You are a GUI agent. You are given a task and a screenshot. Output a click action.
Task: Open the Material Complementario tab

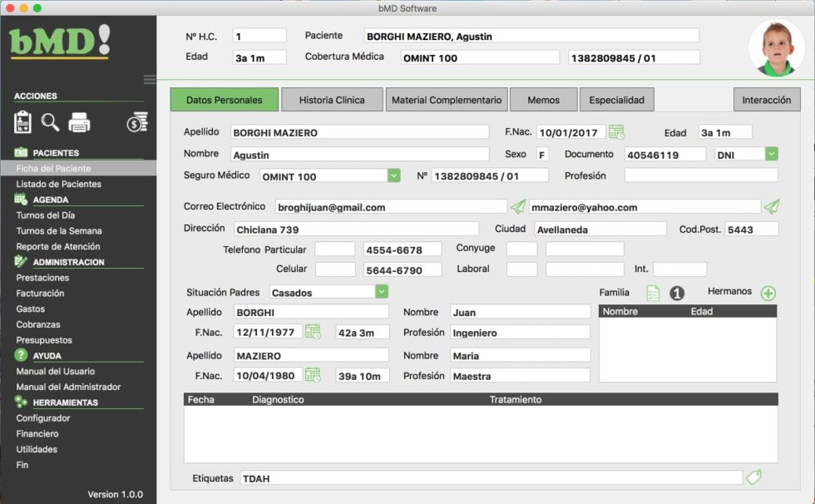446,99
